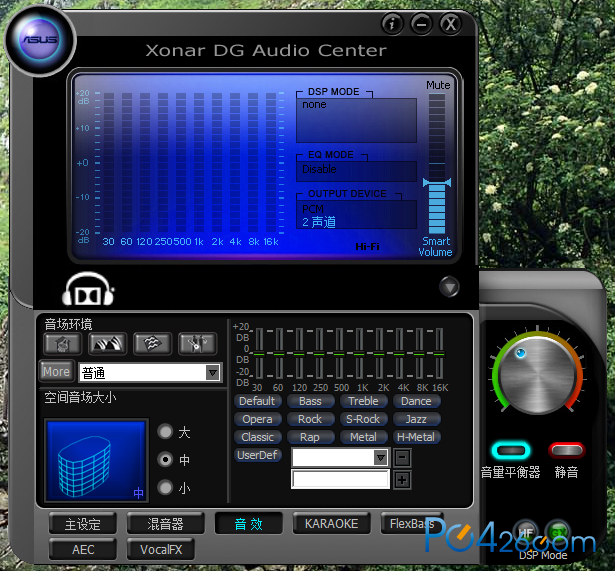This screenshot has width=615, height=571.
Task: Switch to the 音效 tab
Action: pos(249,524)
